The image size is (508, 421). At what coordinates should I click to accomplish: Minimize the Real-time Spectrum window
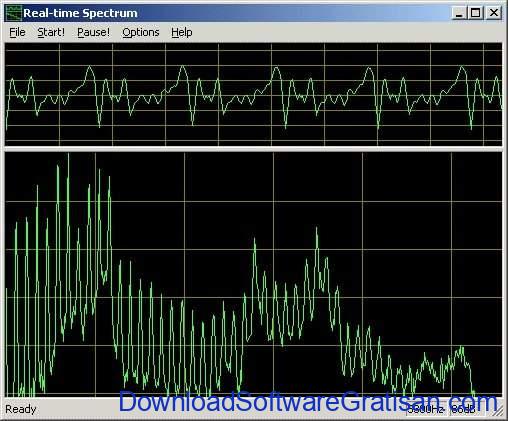click(459, 13)
